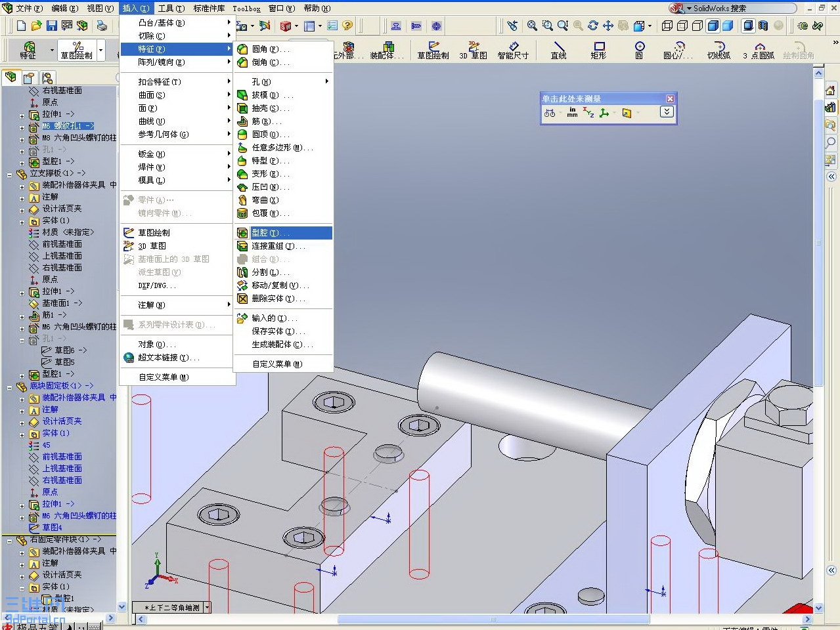Expand the 底块固定板<1> tree node

coord(9,387)
